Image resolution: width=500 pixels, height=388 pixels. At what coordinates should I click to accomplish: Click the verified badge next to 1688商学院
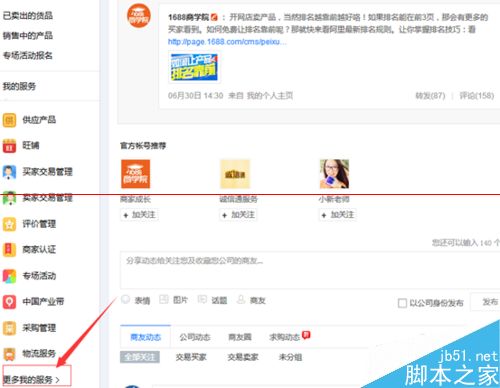[x=214, y=17]
